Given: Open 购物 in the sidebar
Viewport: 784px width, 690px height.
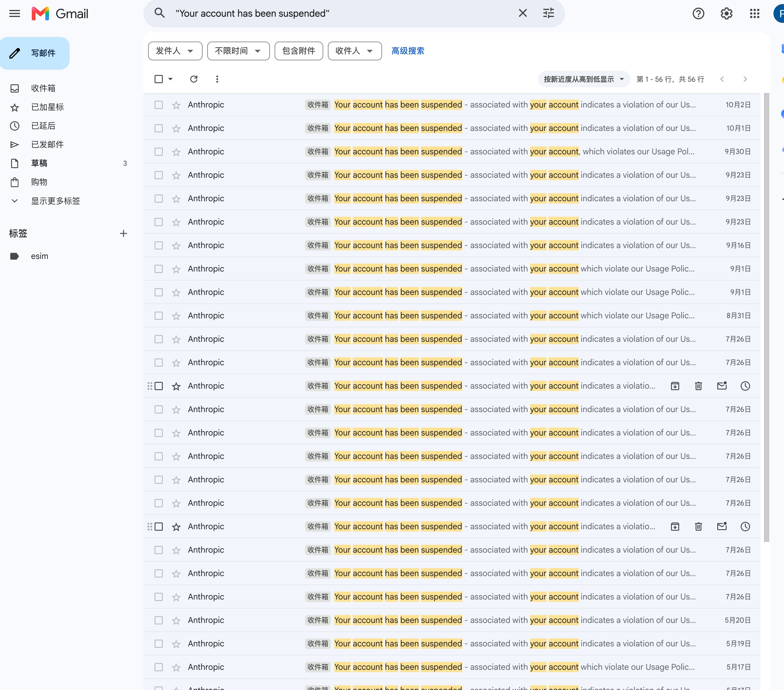Looking at the screenshot, I should click(39, 182).
